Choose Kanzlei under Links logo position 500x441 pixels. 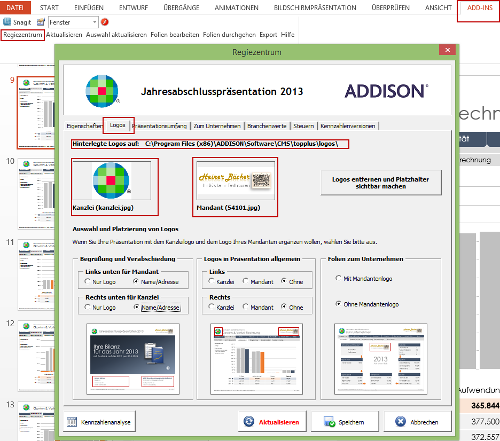pyautogui.click(x=211, y=281)
